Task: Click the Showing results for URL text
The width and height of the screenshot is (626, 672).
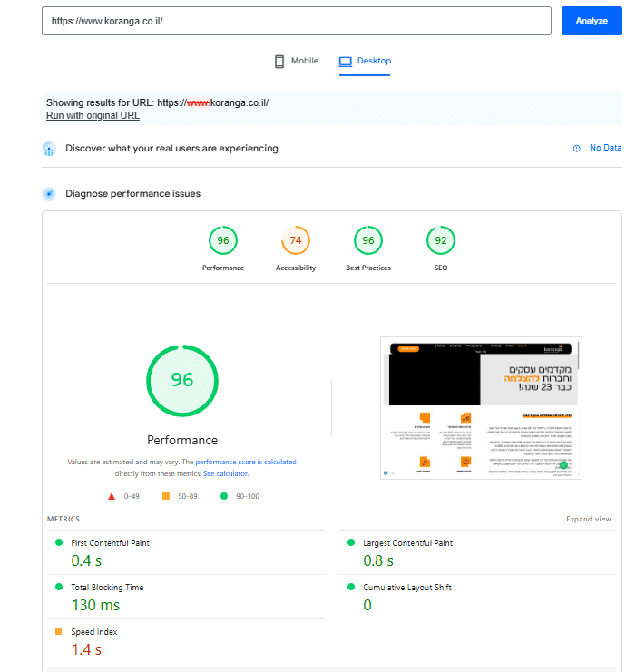Action: pyautogui.click(x=157, y=102)
